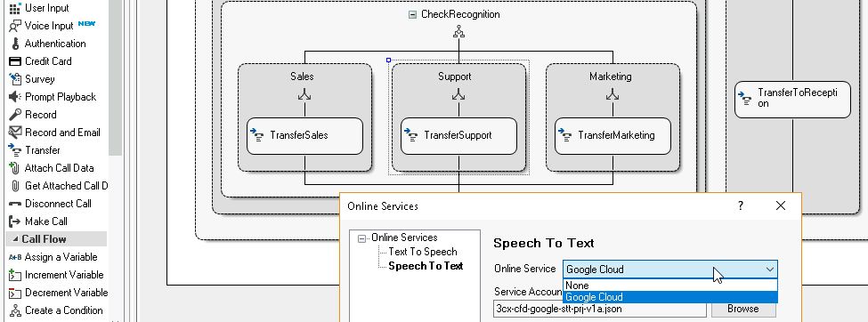Viewport: 868px width, 322px height.
Task: Click the toolbox panel vertical scrollbar
Action: tap(115, 77)
